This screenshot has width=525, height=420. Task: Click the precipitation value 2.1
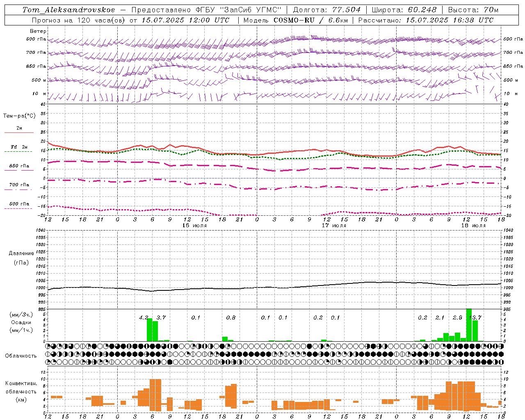pos(440,318)
